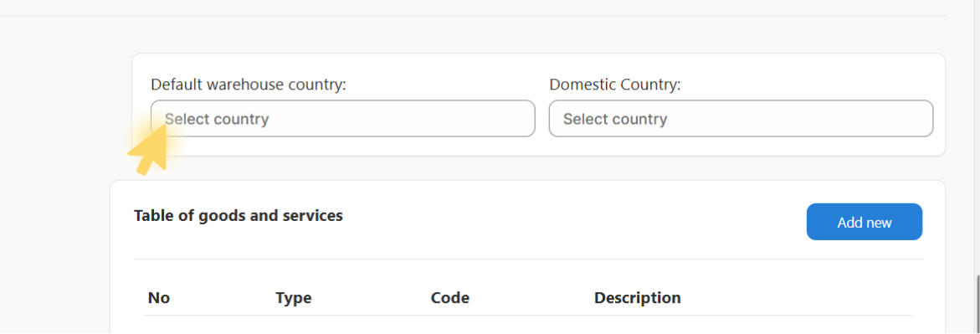Viewport: 980px width, 334px height.
Task: Click the Add new button
Action: tap(865, 222)
